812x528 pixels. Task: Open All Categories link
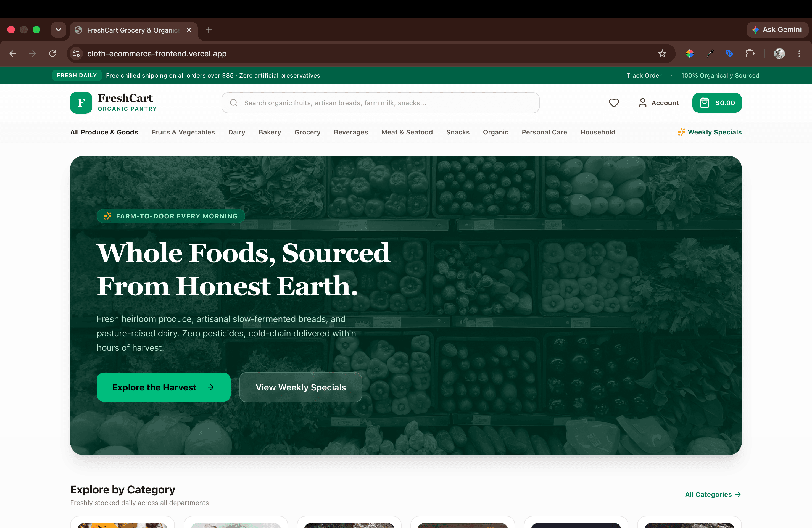point(713,494)
